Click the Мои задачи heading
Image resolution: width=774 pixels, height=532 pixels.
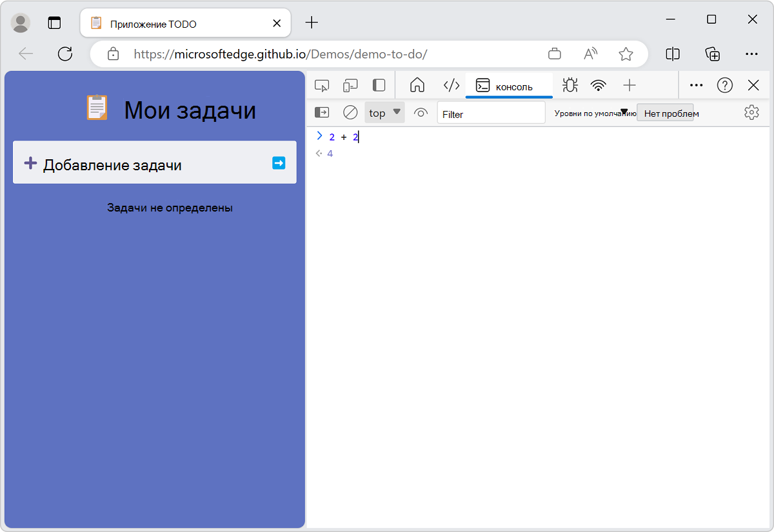(190, 110)
